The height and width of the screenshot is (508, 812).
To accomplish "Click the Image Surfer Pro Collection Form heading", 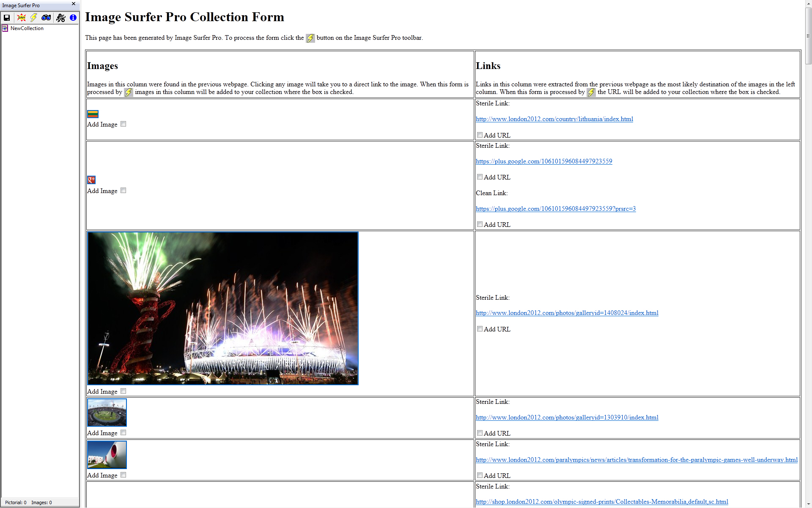I will [x=184, y=17].
